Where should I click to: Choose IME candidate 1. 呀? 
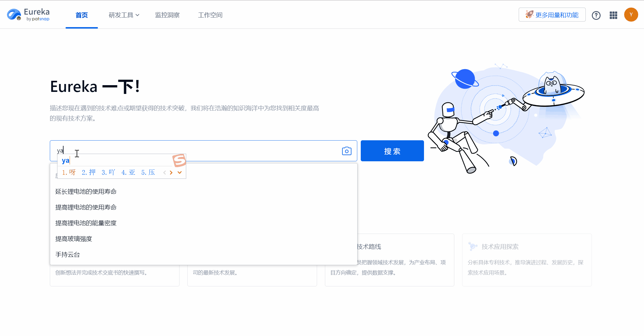tap(69, 172)
